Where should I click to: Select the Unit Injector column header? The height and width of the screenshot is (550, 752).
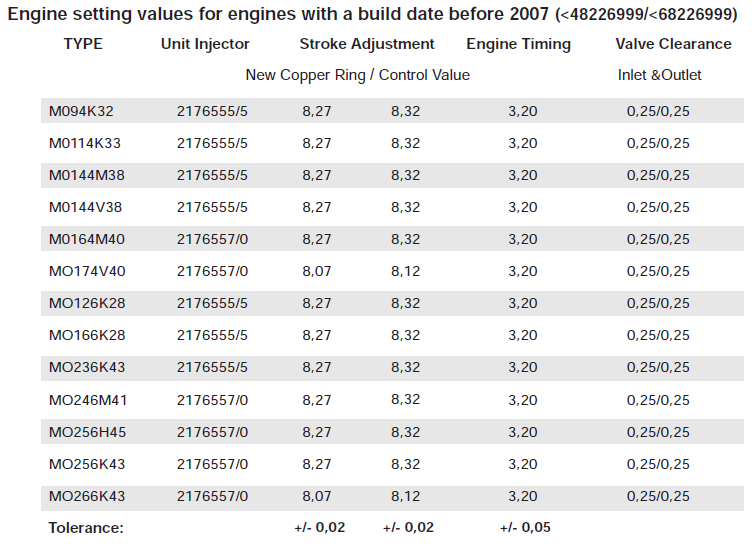pyautogui.click(x=205, y=44)
